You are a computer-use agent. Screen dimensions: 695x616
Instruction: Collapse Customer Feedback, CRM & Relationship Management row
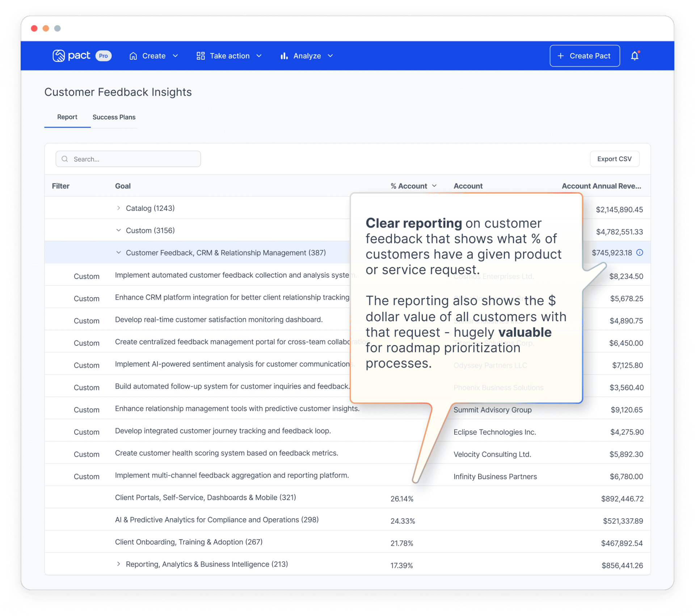pyautogui.click(x=118, y=252)
